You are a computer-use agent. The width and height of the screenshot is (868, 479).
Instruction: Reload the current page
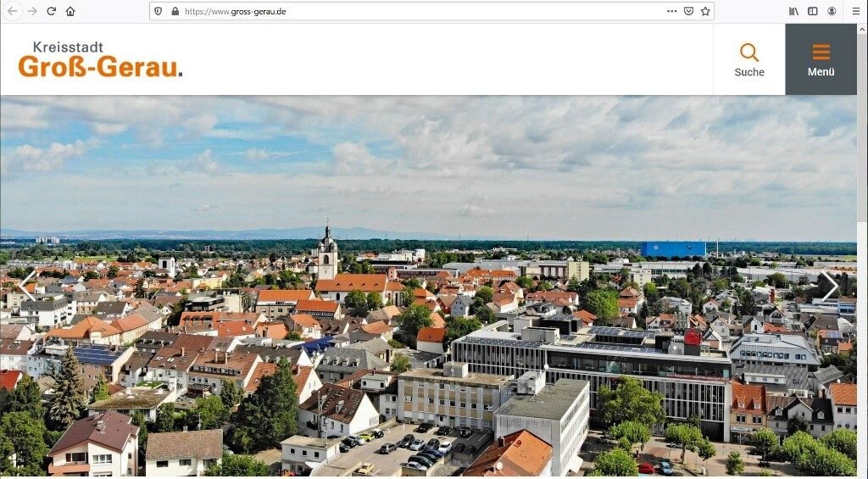point(52,11)
